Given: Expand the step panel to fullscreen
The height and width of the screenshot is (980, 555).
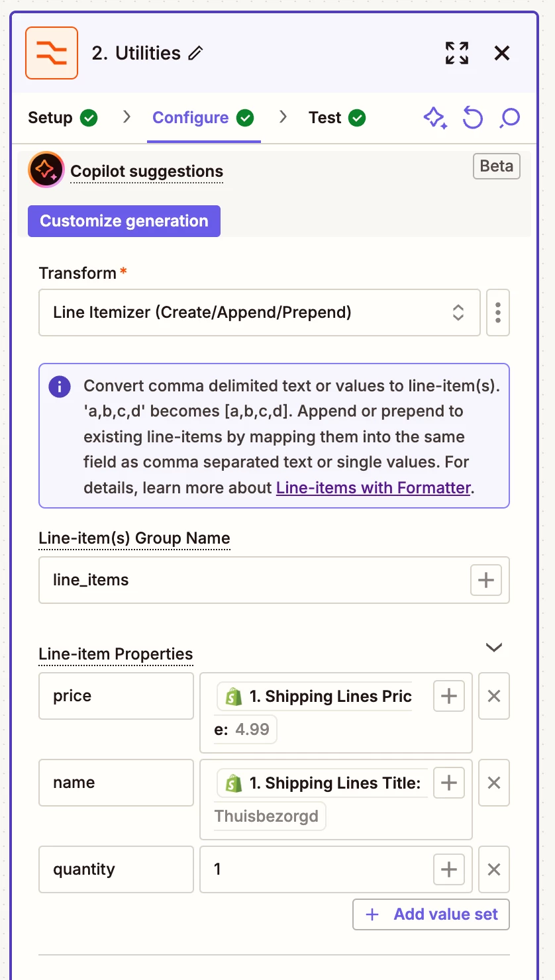Looking at the screenshot, I should [457, 53].
